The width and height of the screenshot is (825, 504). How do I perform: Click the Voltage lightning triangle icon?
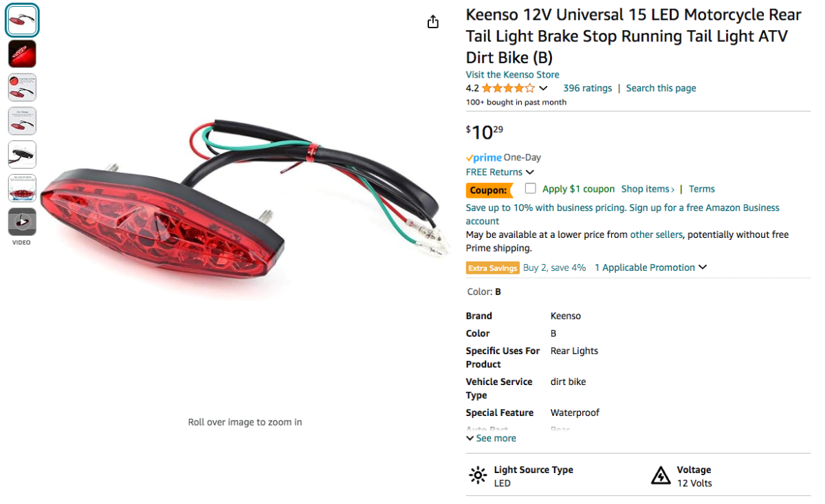[660, 476]
